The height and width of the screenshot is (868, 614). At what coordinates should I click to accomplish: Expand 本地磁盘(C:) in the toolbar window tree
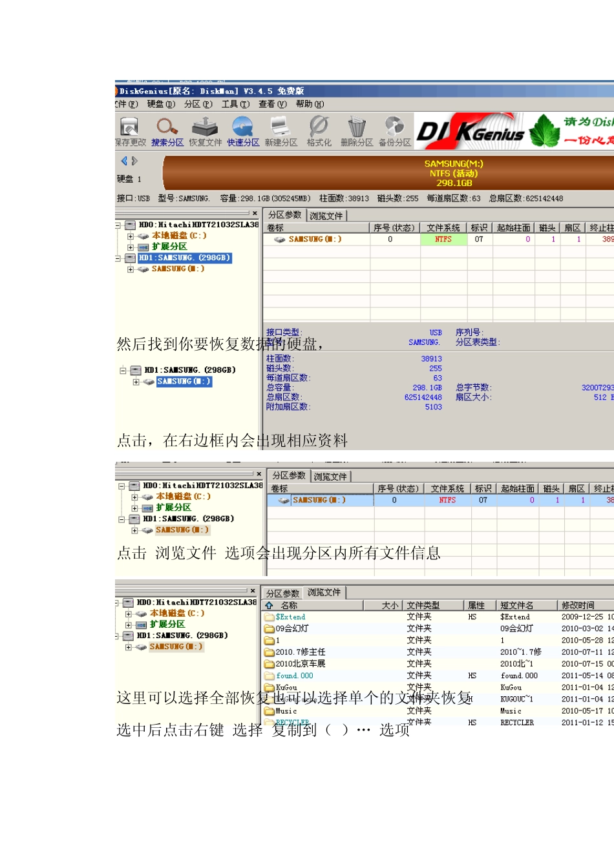click(131, 236)
